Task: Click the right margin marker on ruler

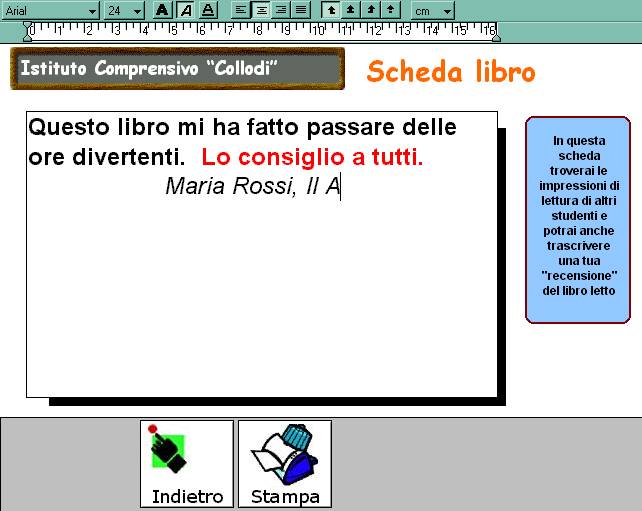Action: (x=496, y=38)
